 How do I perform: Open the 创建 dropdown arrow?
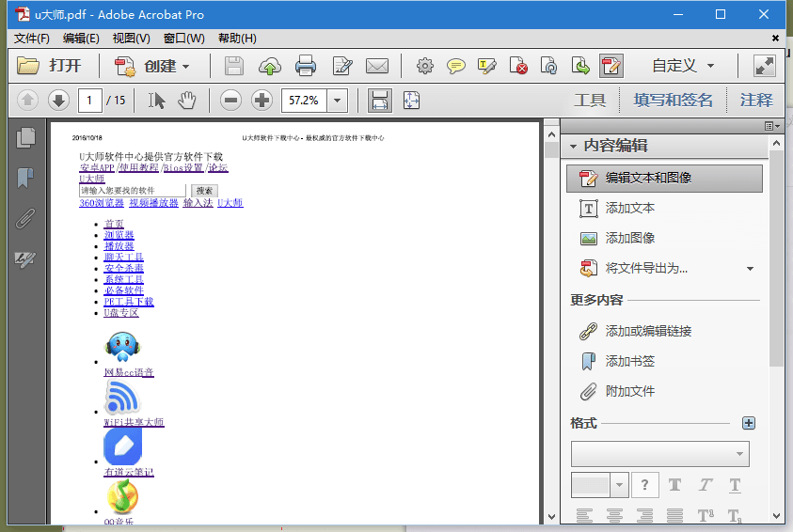click(185, 67)
